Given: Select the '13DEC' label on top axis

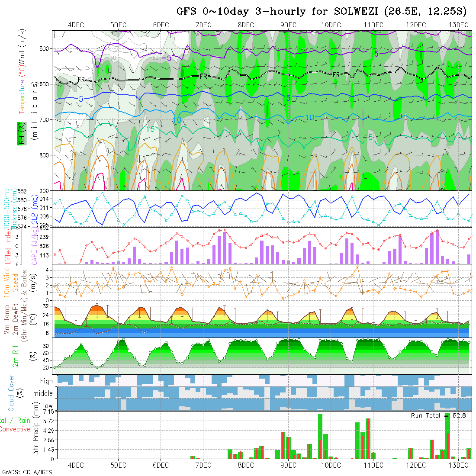Looking at the screenshot, I should (x=458, y=25).
